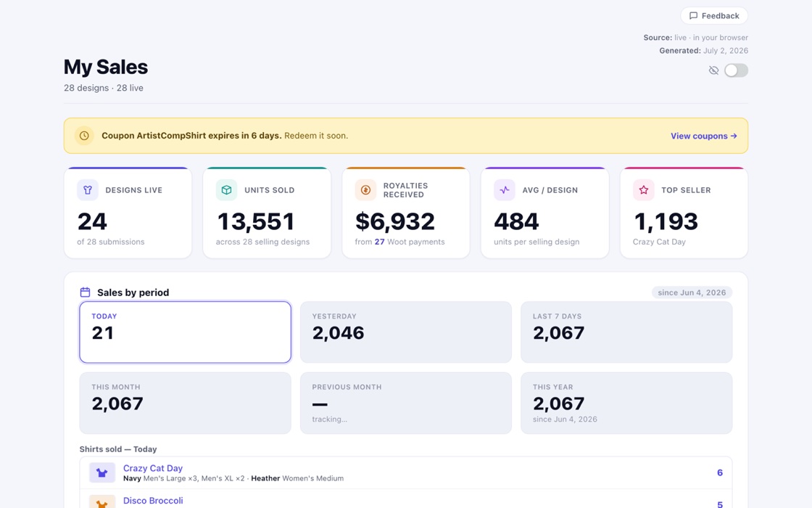
Task: Open the Crazy Cat Day design link
Action: coord(153,468)
